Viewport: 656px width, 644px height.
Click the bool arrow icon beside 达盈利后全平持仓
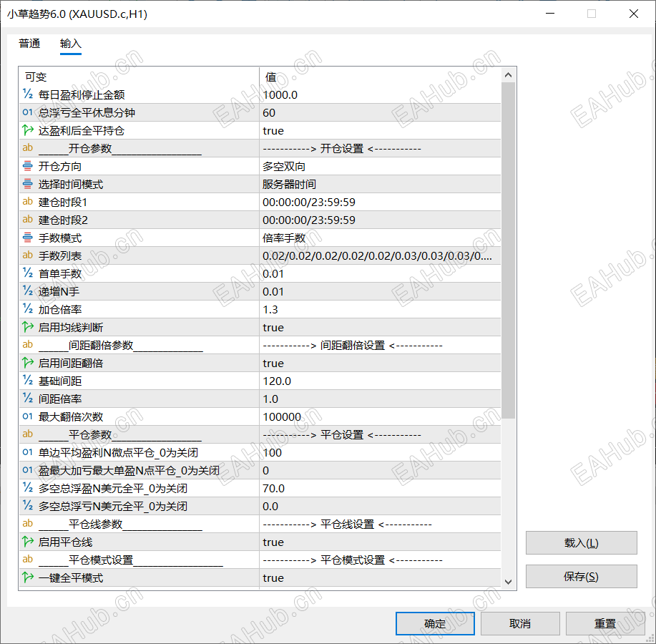[x=28, y=130]
